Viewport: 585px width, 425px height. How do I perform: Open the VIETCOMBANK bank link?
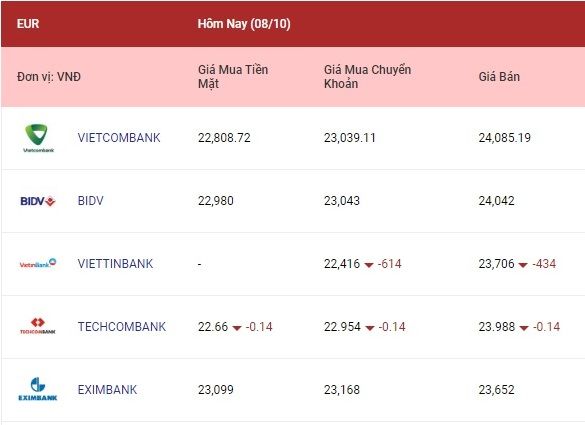[x=119, y=138]
